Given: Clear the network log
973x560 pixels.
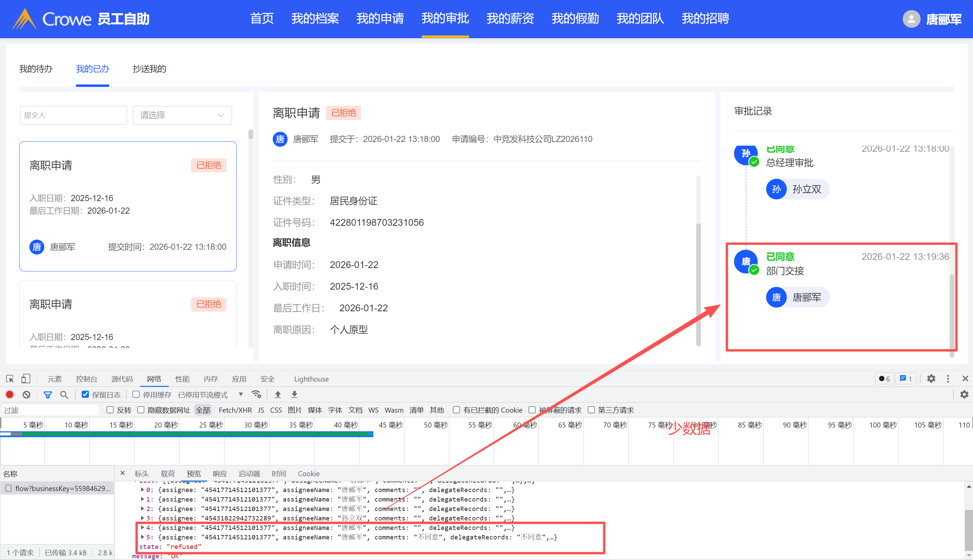Looking at the screenshot, I should click(27, 395).
